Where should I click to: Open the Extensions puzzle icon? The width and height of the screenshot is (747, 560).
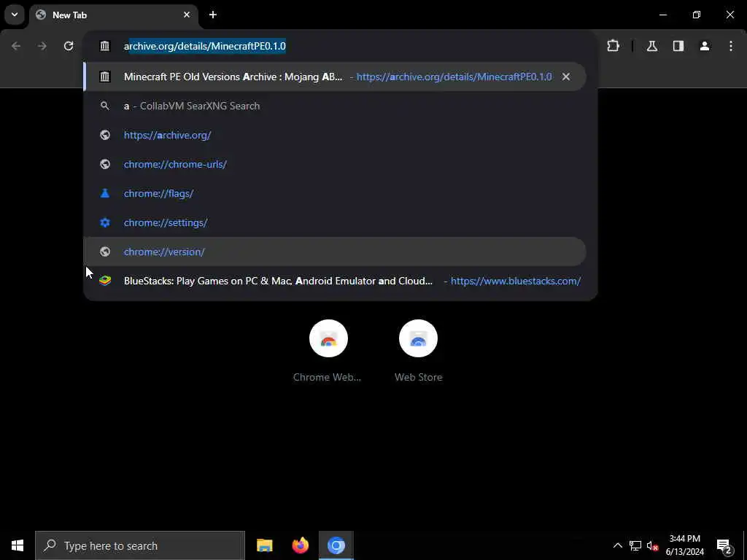tap(613, 46)
